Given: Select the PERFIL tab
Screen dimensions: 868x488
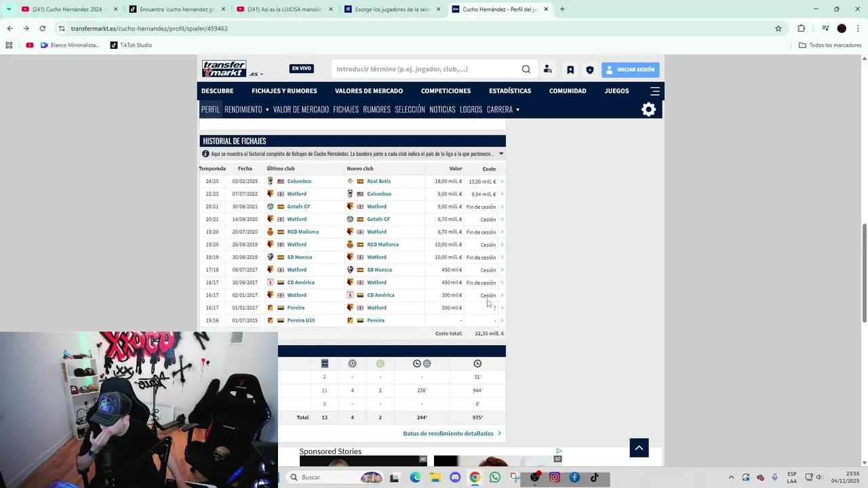Looking at the screenshot, I should tap(210, 109).
